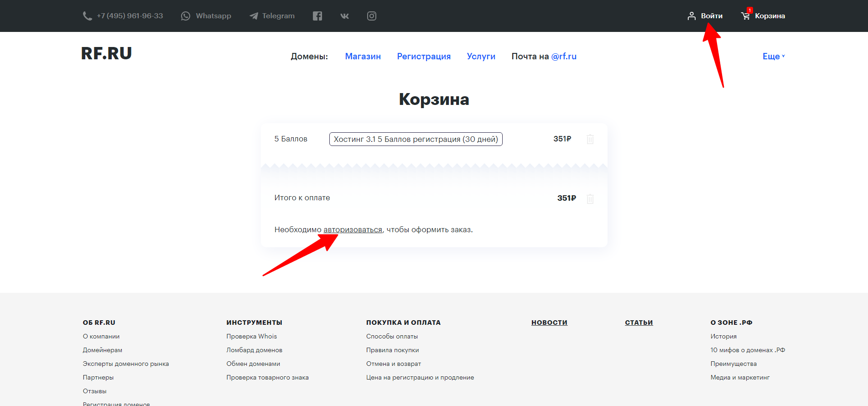Click the RF.RU logo

point(106,53)
